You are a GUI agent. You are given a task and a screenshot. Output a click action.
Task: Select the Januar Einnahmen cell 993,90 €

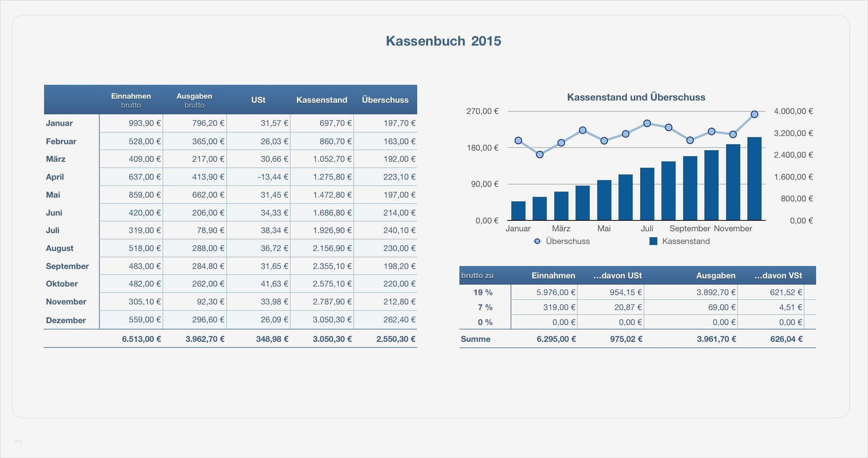point(143,123)
